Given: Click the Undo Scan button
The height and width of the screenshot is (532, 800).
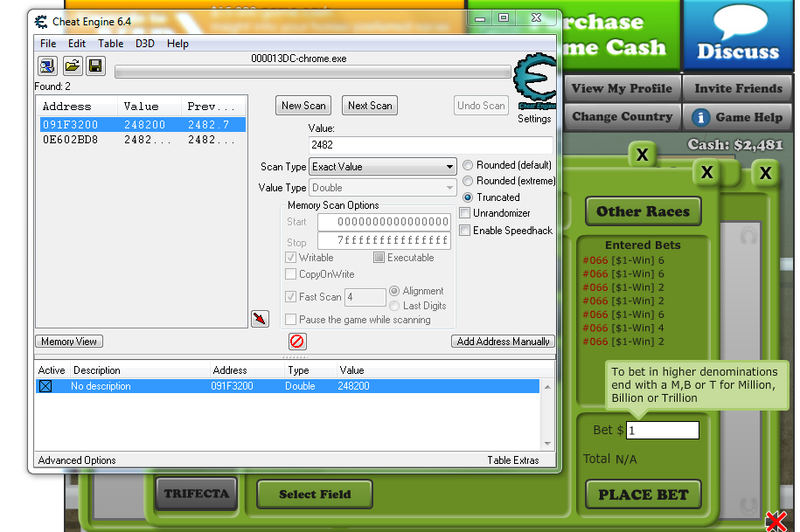Looking at the screenshot, I should tap(481, 106).
